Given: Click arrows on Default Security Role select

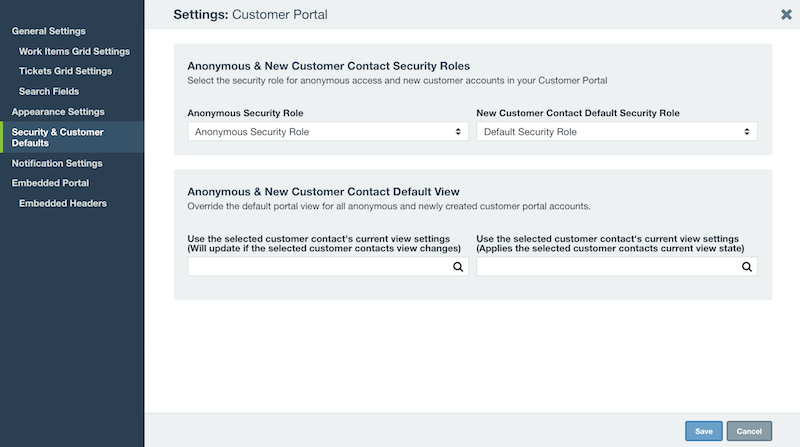Looking at the screenshot, I should [747, 132].
